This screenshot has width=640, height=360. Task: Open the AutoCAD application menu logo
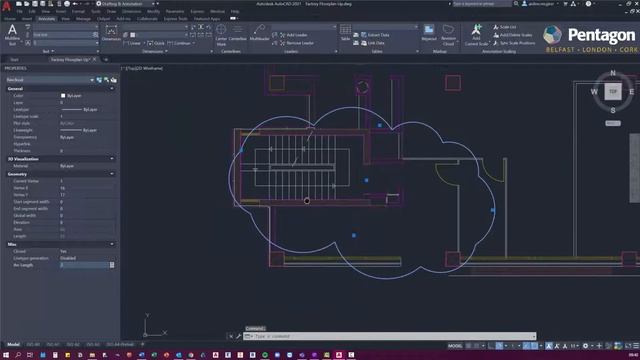coord(6,6)
